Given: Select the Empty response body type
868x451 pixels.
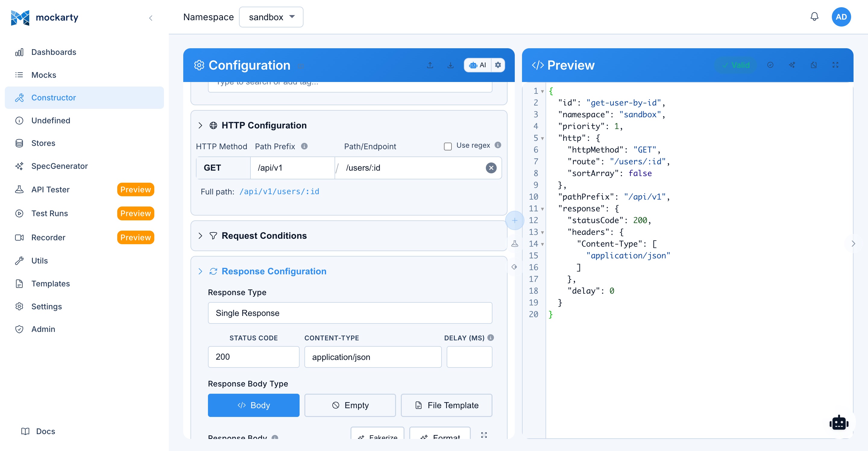Looking at the screenshot, I should pos(350,405).
